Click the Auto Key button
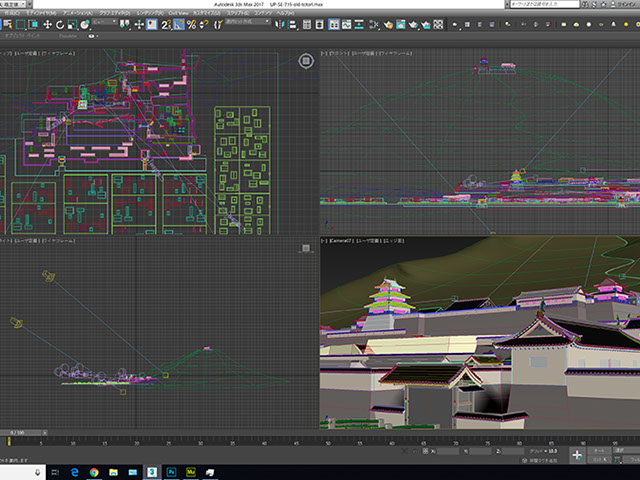 pyautogui.click(x=601, y=451)
